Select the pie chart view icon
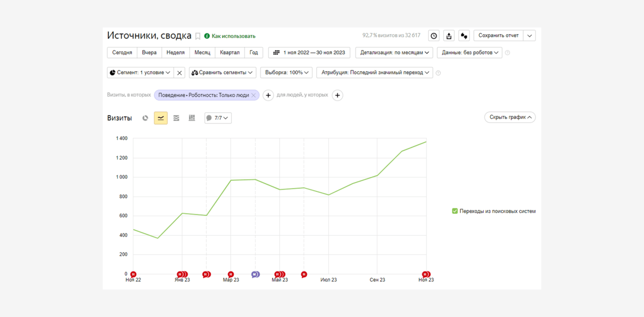The width and height of the screenshot is (644, 317). click(145, 118)
